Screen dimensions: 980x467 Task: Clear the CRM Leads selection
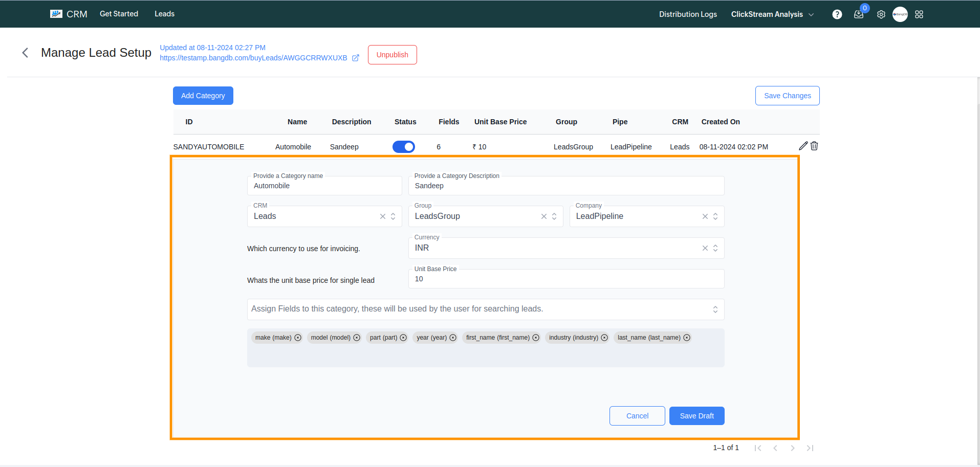(x=383, y=216)
